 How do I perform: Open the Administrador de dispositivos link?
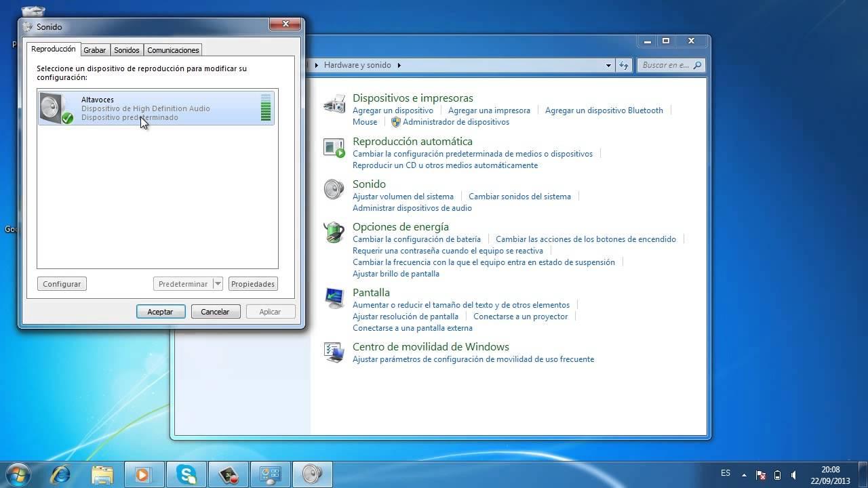(456, 122)
